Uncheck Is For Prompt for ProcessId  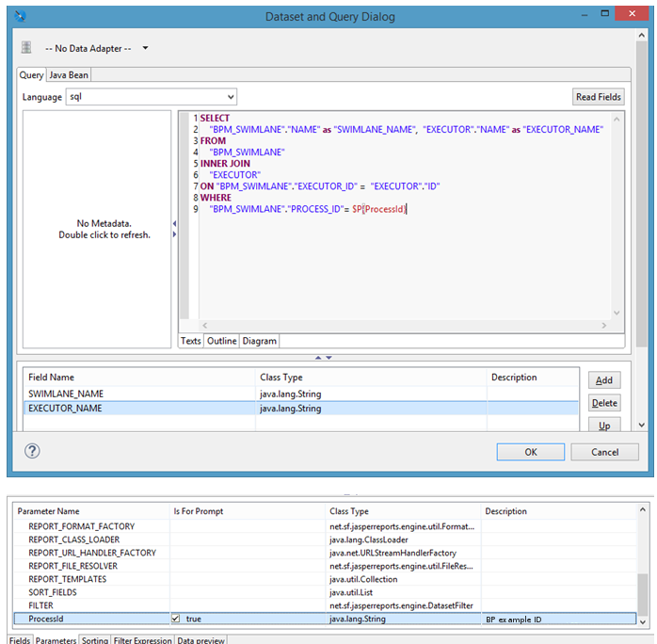click(x=176, y=620)
